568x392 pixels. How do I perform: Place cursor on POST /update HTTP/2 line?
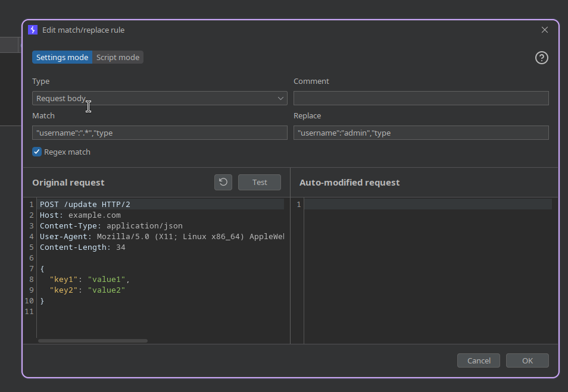click(85, 204)
